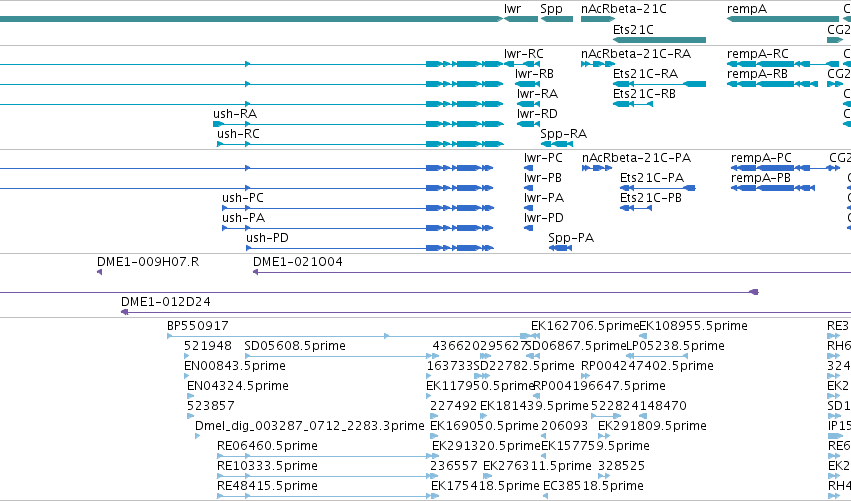Screen dimensions: 851x501
Task: Select the Ets21C-RB transcript label
Action: (x=644, y=94)
